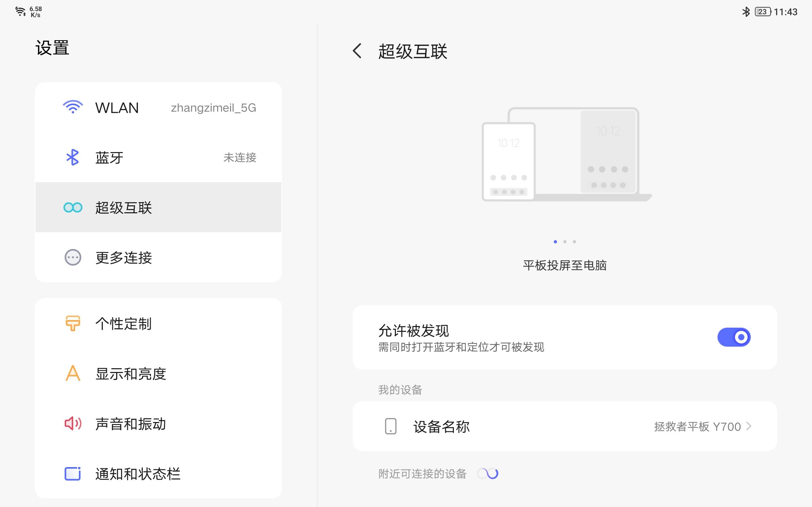Click the 超级互联 infinity icon
Viewport: 812px width, 507px height.
coord(72,208)
